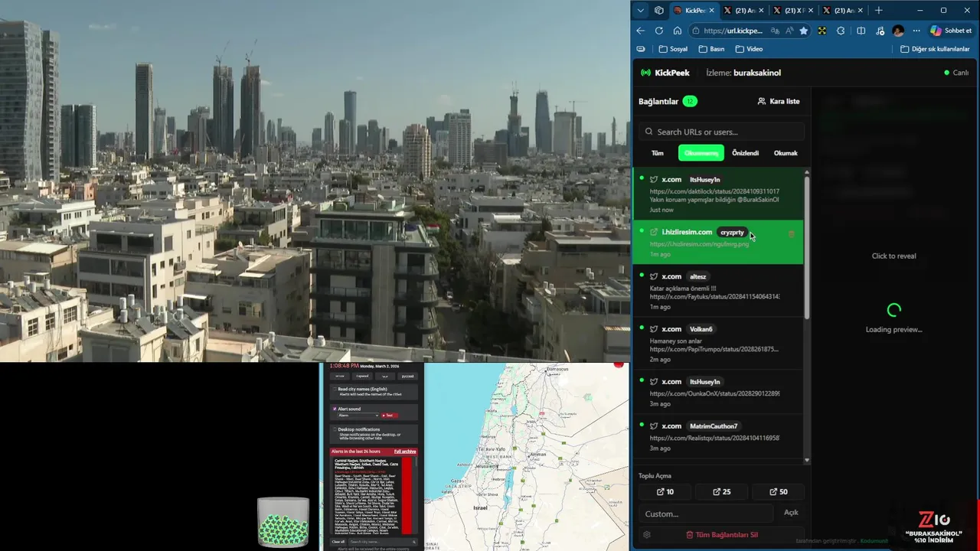
Task: Click Tel Aviv-Yafo on the map
Action: pos(490,448)
